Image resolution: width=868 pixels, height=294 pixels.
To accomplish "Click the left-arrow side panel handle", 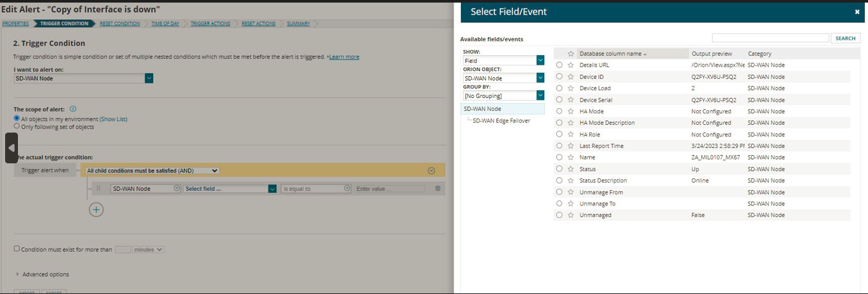I will [11, 148].
